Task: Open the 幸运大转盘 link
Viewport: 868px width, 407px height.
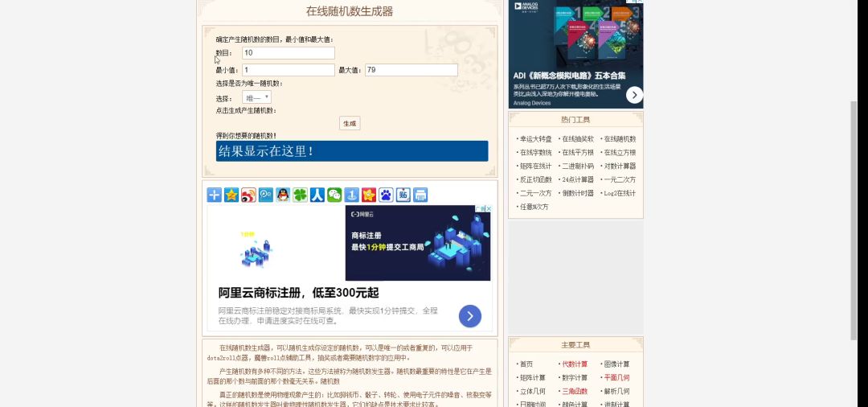Action: point(535,139)
